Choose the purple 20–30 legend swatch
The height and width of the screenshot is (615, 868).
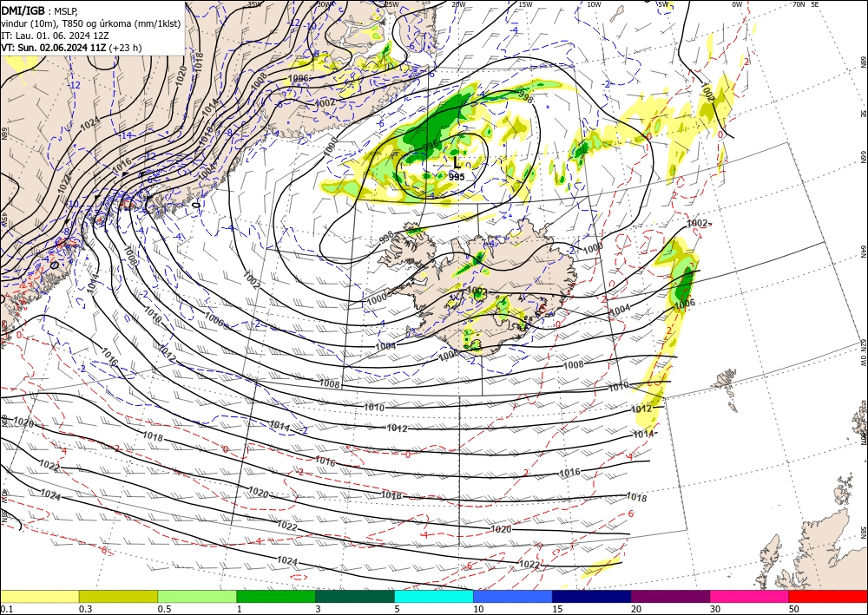(670, 596)
